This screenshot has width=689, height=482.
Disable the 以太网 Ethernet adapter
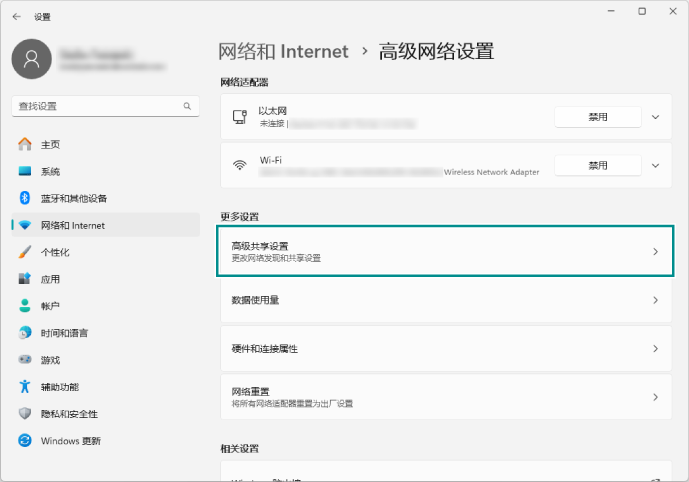pyautogui.click(x=598, y=117)
